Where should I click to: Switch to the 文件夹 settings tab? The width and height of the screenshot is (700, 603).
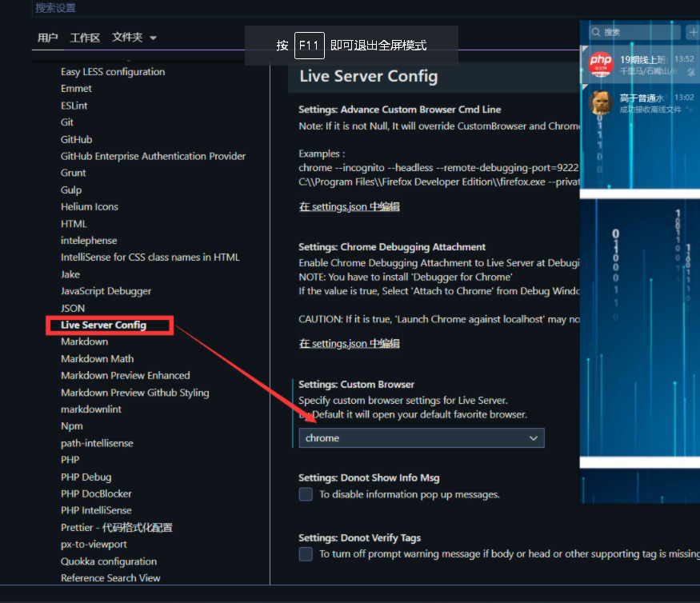click(x=127, y=38)
